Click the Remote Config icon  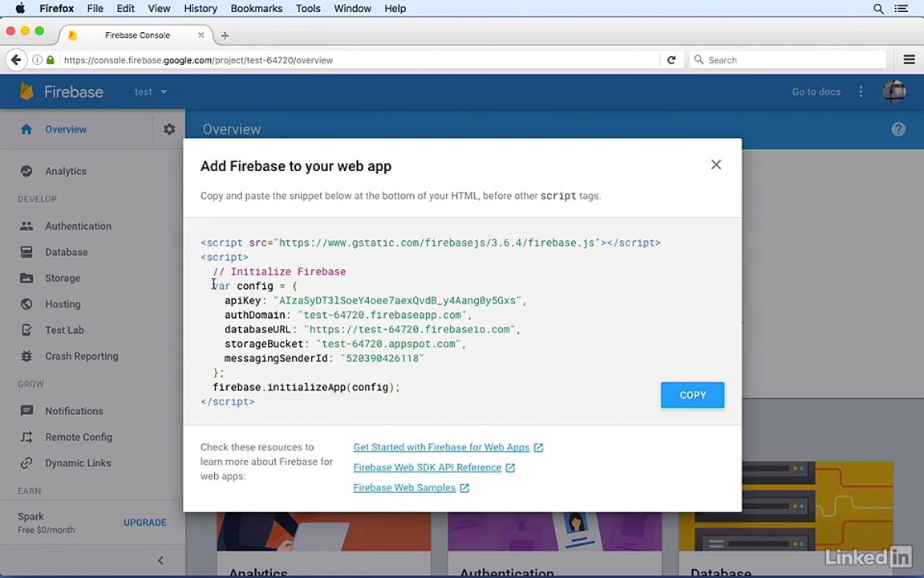coord(26,437)
